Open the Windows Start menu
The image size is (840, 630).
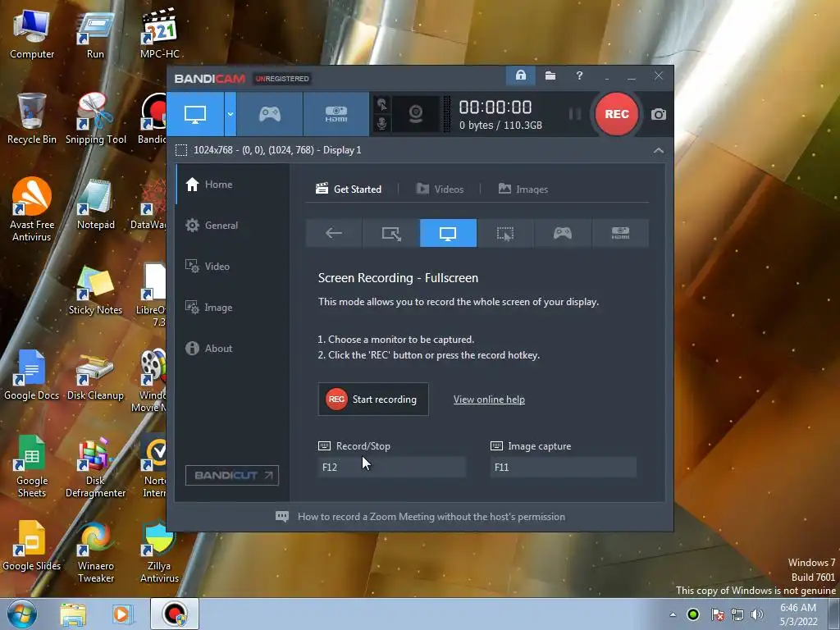click(21, 614)
